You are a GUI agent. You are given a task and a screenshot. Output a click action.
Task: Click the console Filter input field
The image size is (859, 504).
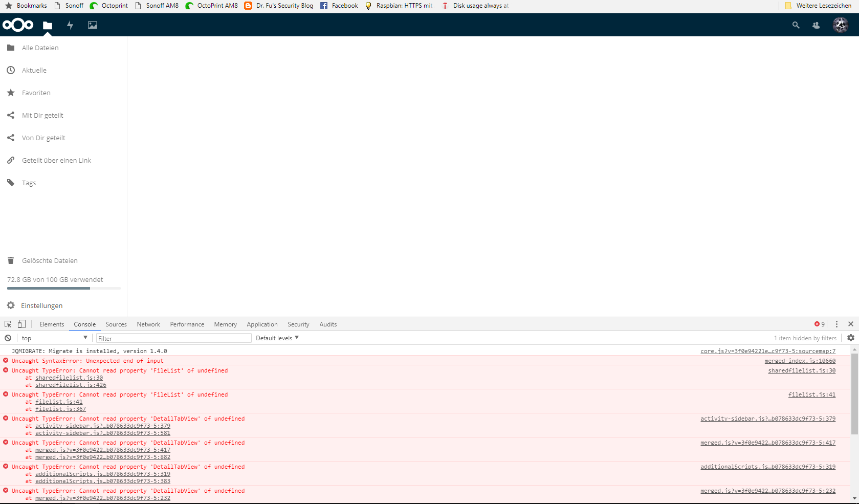174,338
